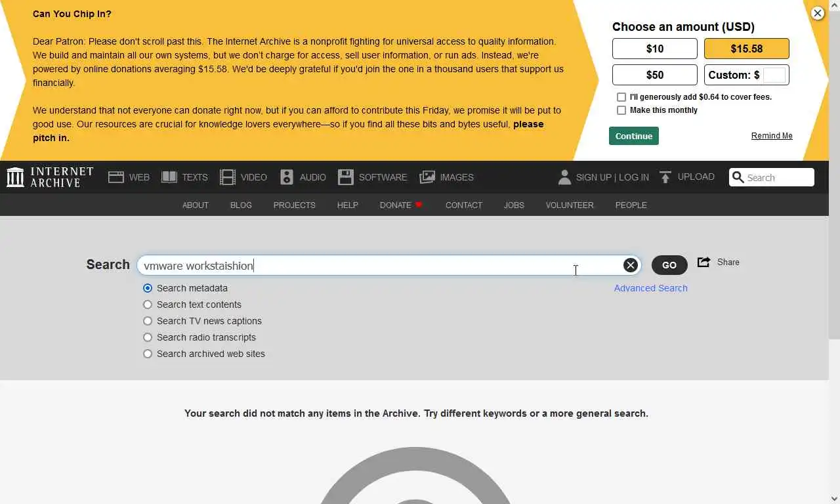Screen dimensions: 840x504
Task: Open the Audio speaker icon
Action: 287,177
